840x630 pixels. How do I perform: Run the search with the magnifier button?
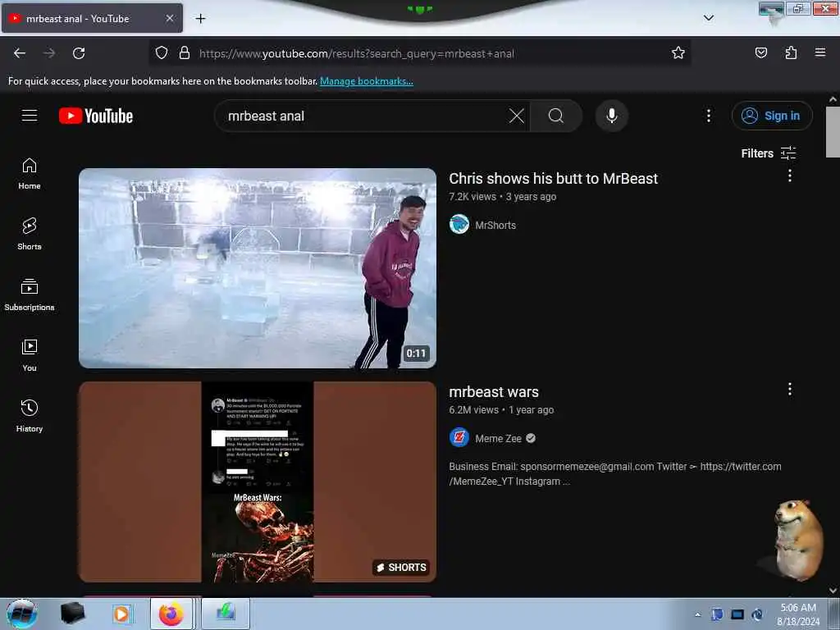coord(556,116)
